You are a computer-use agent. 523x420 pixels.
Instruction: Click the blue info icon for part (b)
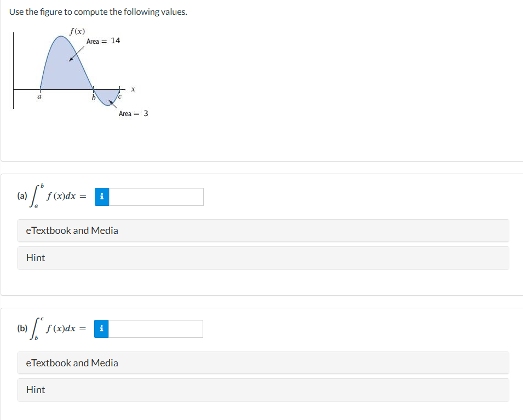tap(101, 329)
